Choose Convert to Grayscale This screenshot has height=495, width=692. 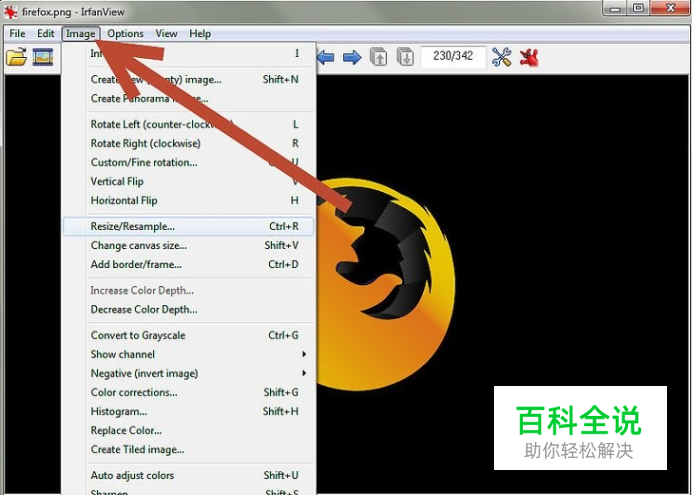point(188,335)
